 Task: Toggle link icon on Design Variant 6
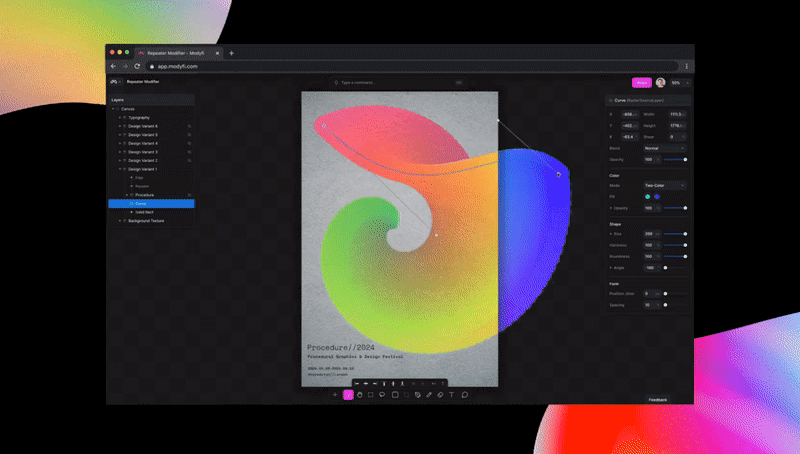(189, 126)
